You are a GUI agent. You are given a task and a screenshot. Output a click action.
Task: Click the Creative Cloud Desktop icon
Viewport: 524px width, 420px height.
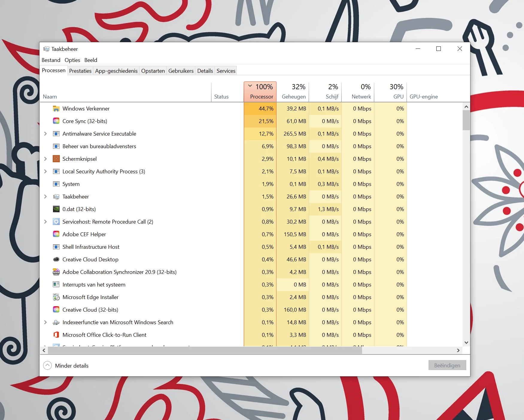[56, 260]
